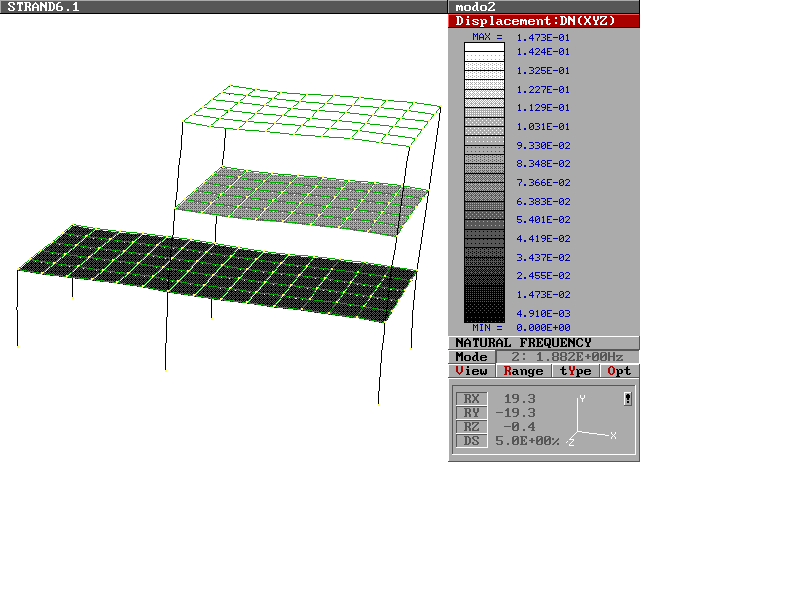
Task: Click the white top legend swatch
Action: 484,47
